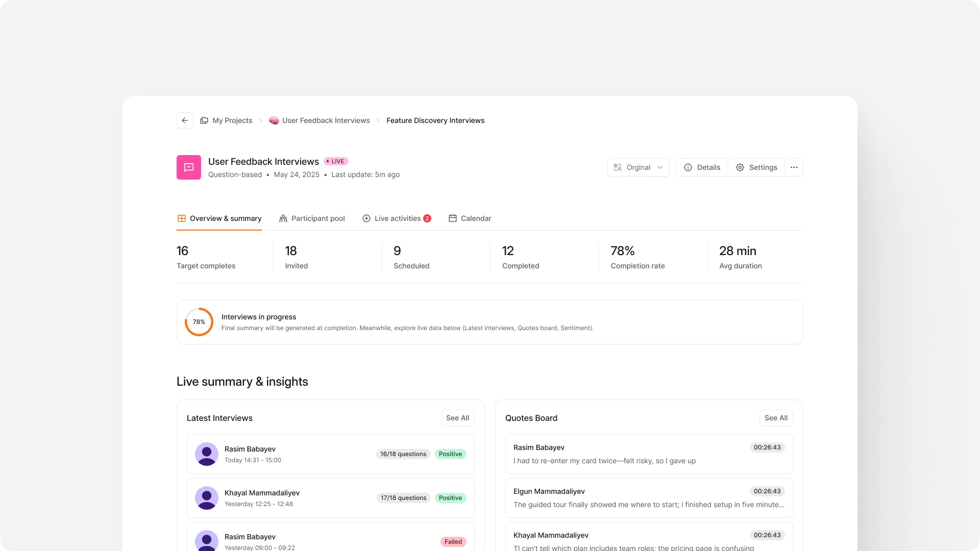The height and width of the screenshot is (551, 980).
Task: Open the Orginal language dropdown
Action: click(638, 167)
